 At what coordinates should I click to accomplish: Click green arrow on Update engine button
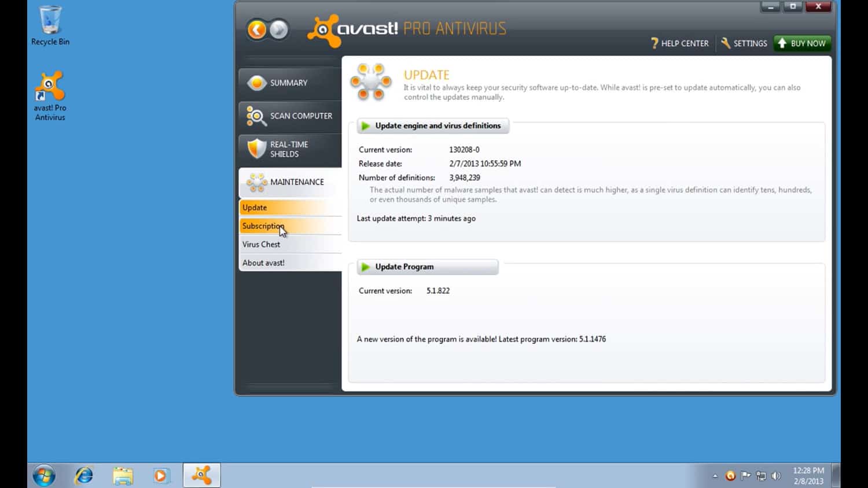[365, 125]
